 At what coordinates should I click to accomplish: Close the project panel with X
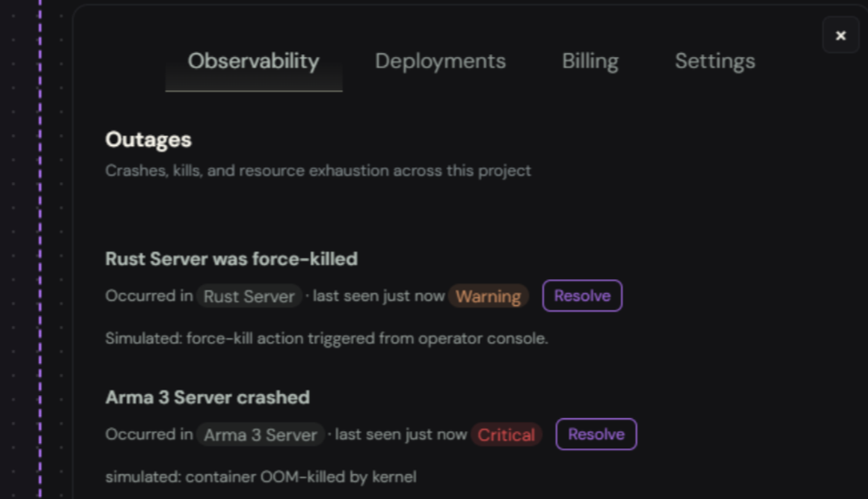pyautogui.click(x=839, y=36)
